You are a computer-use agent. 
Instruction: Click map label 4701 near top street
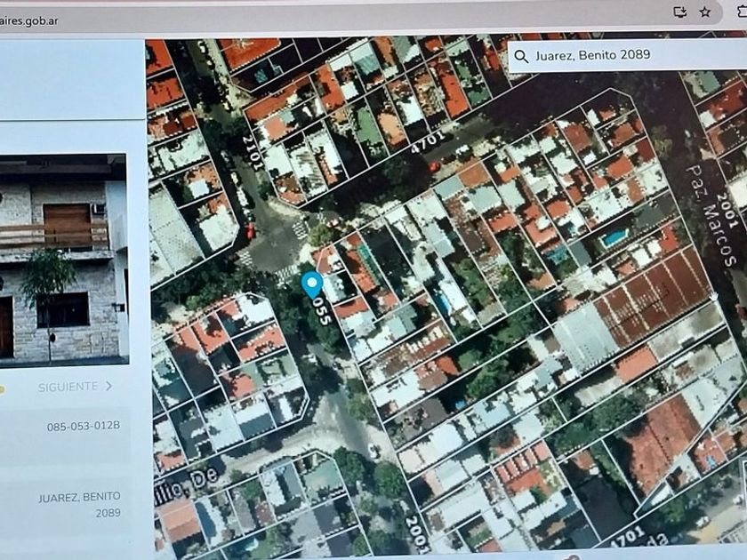(x=428, y=142)
